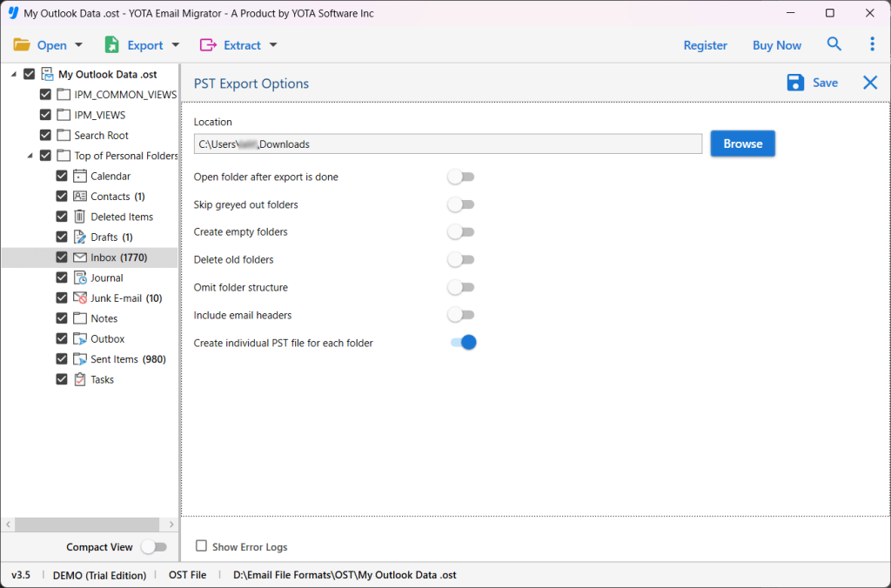
Task: Click the Journal icon
Action: [80, 277]
